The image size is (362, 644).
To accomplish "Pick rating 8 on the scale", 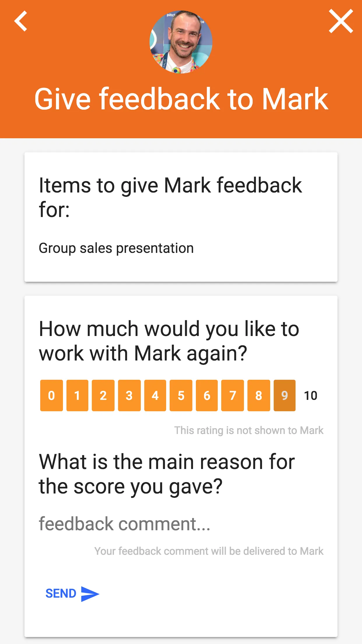I will point(259,395).
